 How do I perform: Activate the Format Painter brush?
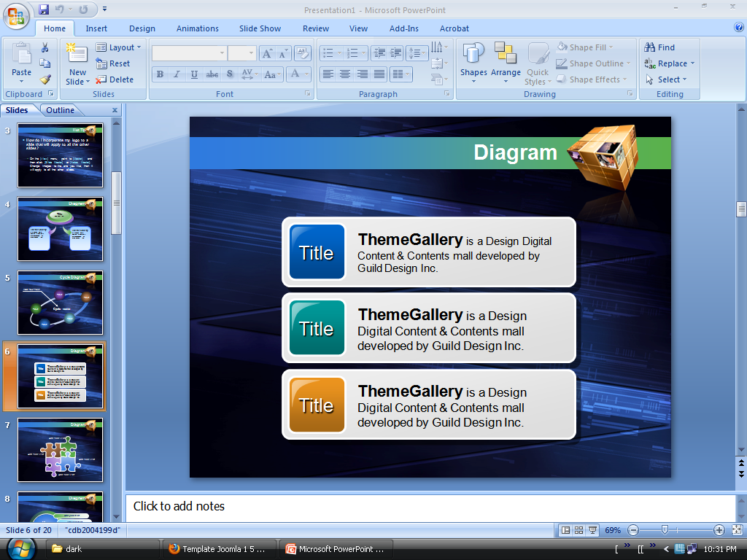44,79
